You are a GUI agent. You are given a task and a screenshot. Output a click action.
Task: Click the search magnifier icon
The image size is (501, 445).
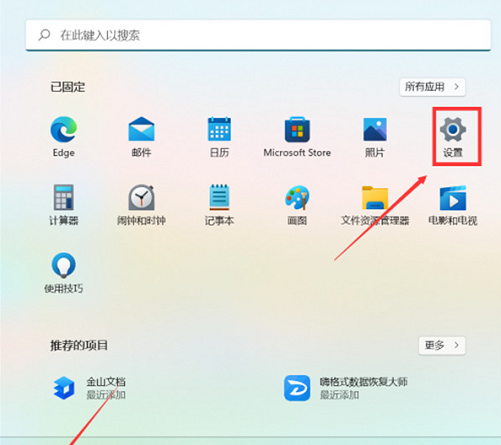44,35
